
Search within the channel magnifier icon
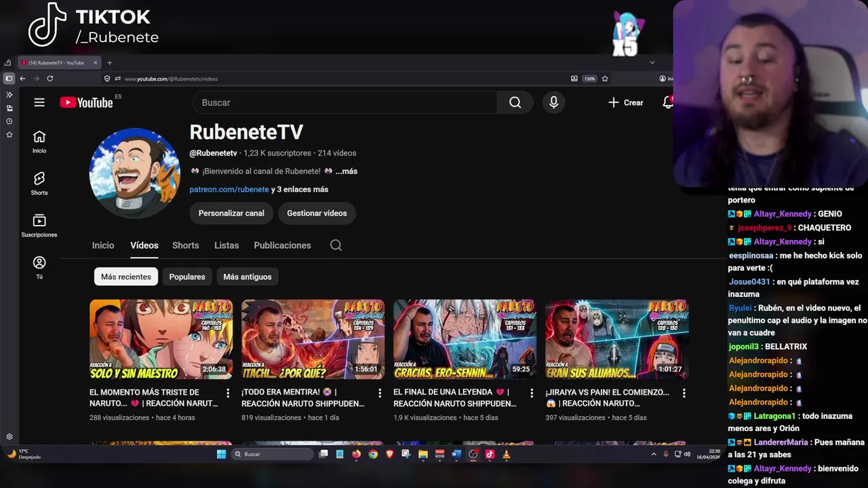click(x=336, y=245)
